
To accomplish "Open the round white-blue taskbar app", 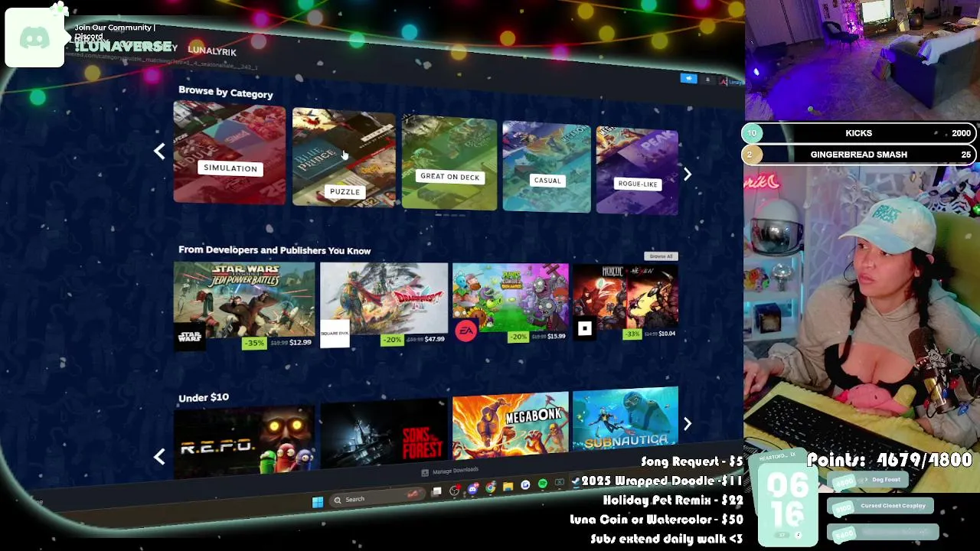I will 525,484.
